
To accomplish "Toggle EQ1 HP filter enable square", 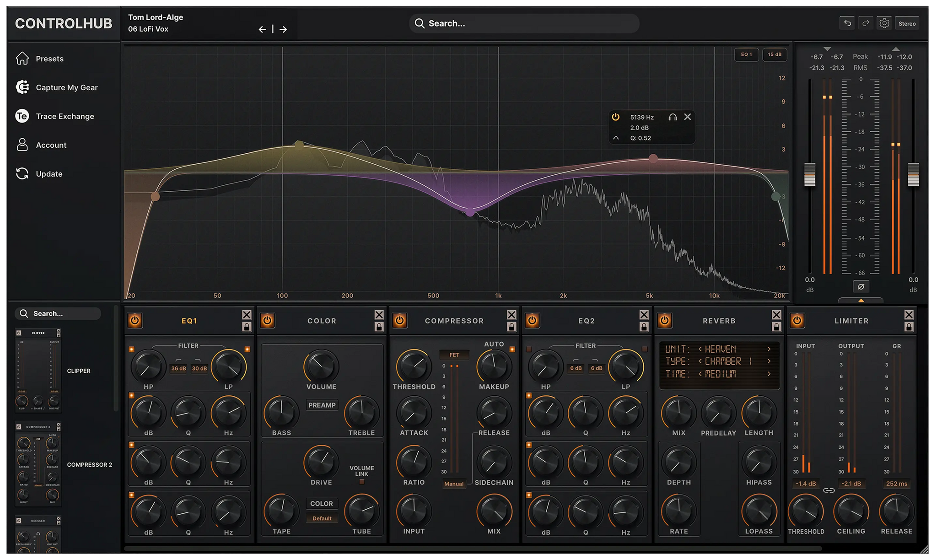I will tap(132, 350).
